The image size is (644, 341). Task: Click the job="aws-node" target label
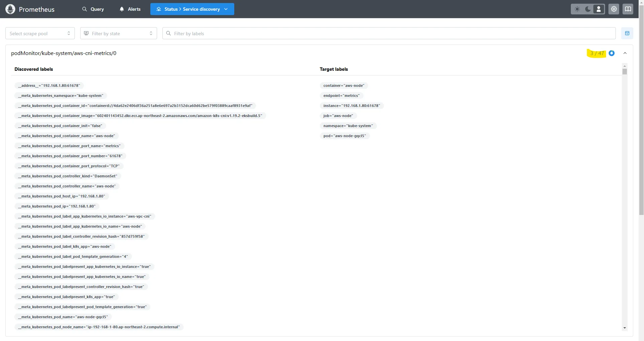click(338, 116)
